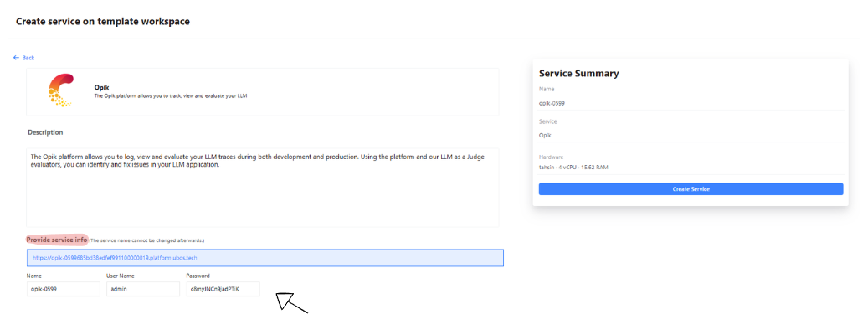Click the Opik logo image

coord(60,90)
